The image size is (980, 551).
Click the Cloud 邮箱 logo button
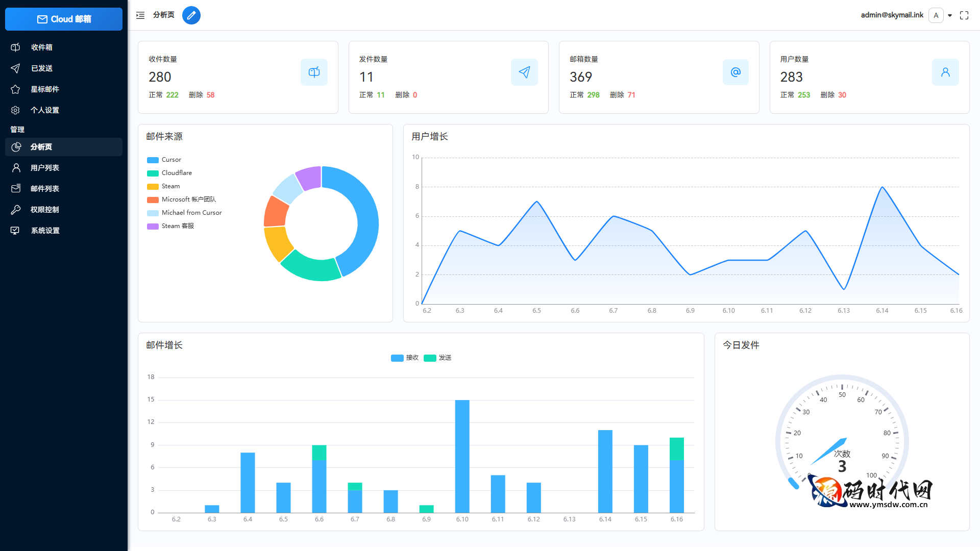pyautogui.click(x=64, y=19)
